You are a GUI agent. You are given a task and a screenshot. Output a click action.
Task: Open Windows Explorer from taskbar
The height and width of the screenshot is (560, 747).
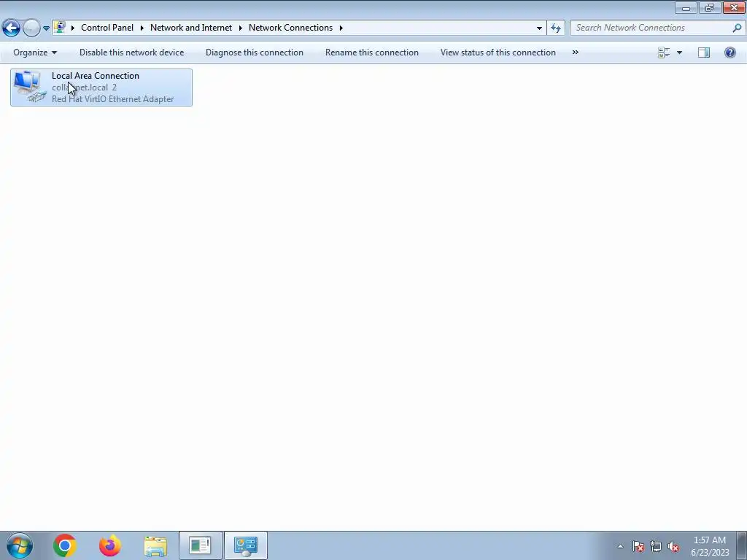pyautogui.click(x=155, y=545)
